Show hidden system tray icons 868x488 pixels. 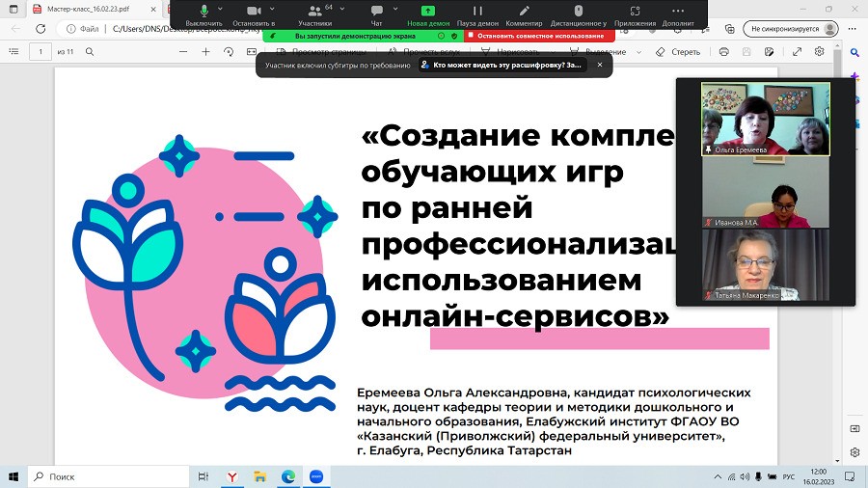pyautogui.click(x=718, y=476)
